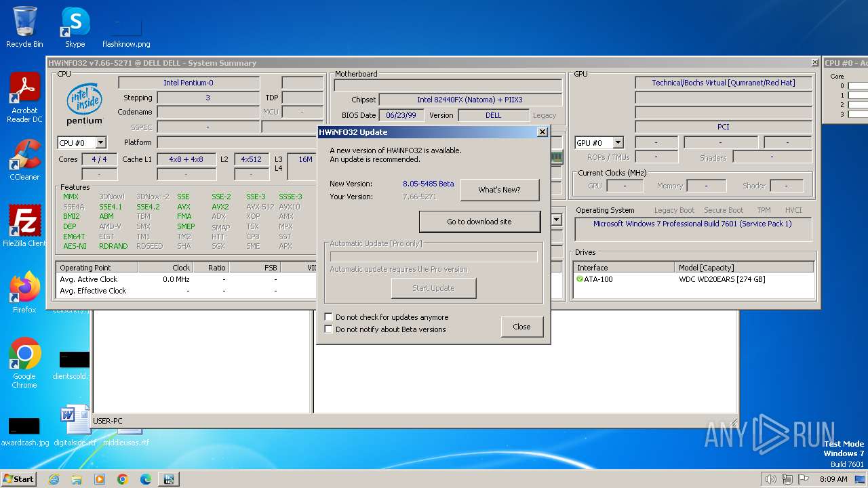
Task: Open flashknow.png desktop file
Action: (x=126, y=33)
